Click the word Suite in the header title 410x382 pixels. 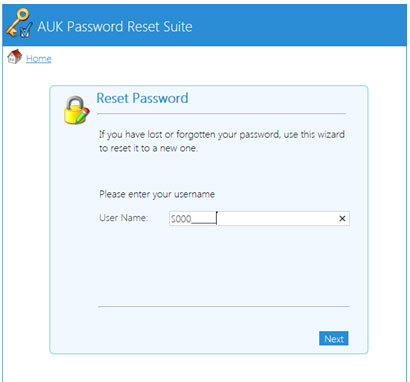177,26
